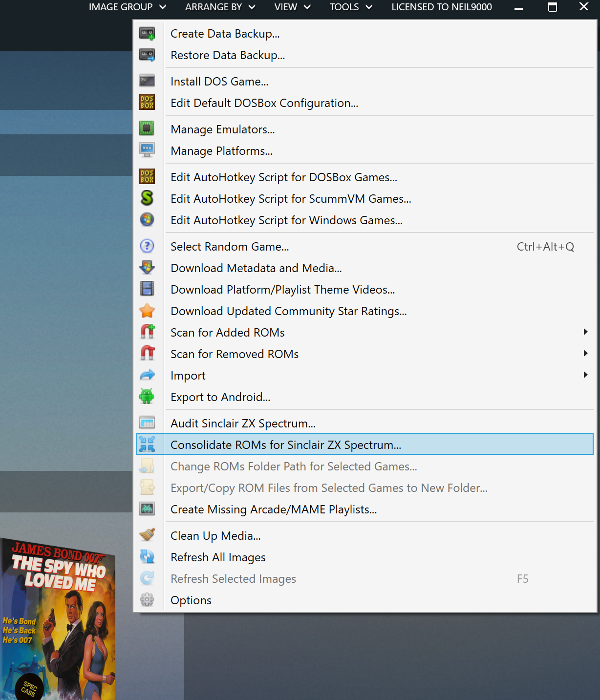
Task: Select Audit Sinclair ZX Spectrum entry
Action: pyautogui.click(x=243, y=424)
